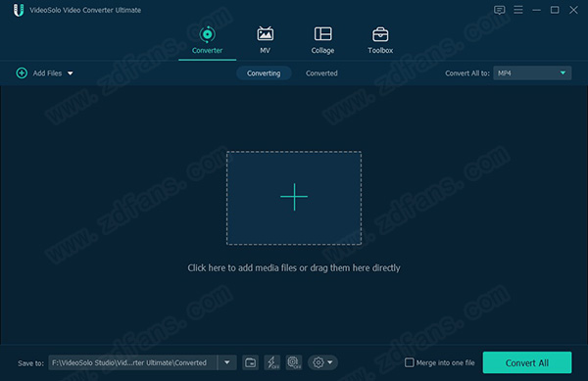Select the Converted sub-tab
Viewport: 588px width, 381px height.
pos(321,73)
